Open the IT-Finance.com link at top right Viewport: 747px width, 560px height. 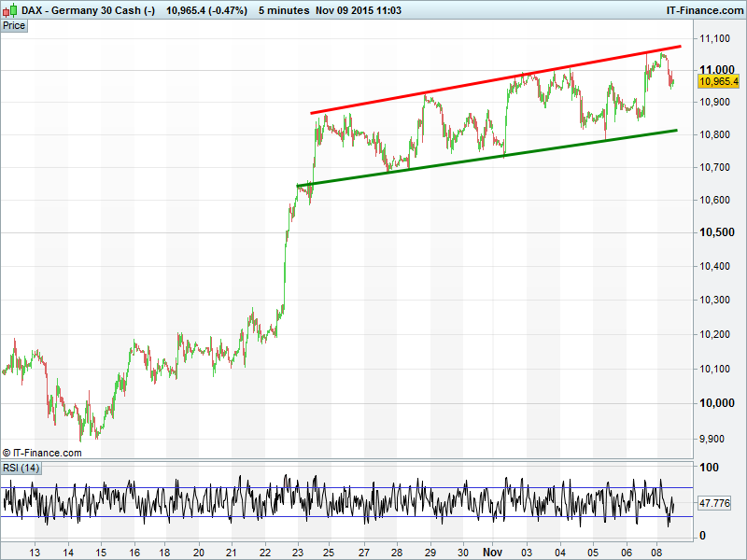coord(704,9)
